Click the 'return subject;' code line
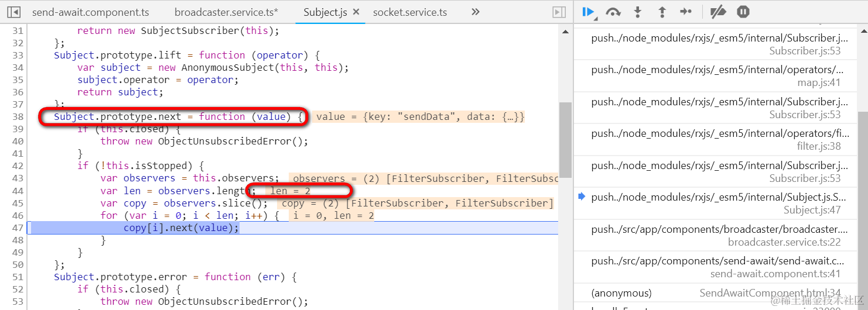 [x=121, y=92]
